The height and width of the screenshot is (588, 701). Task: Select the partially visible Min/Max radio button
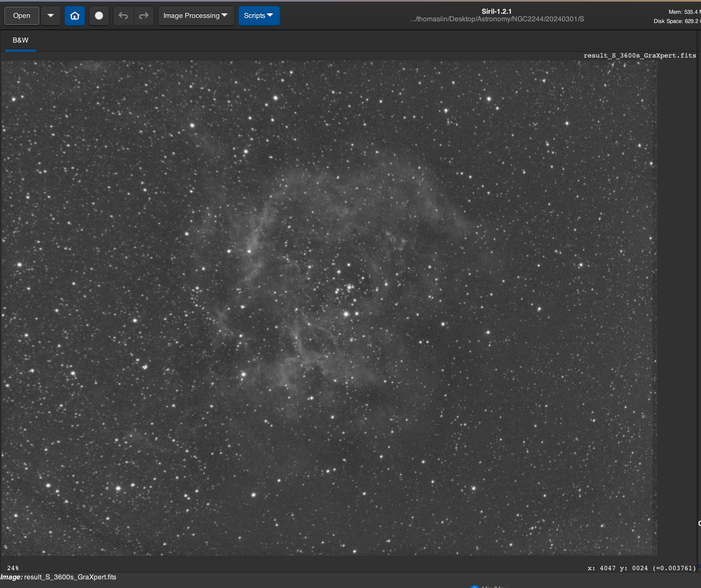[475, 587]
